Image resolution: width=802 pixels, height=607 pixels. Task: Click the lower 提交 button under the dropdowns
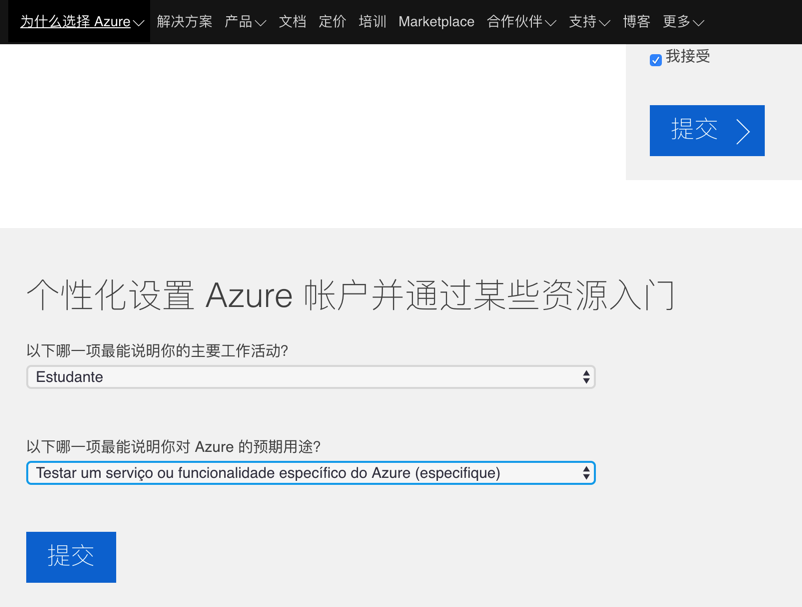point(71,557)
